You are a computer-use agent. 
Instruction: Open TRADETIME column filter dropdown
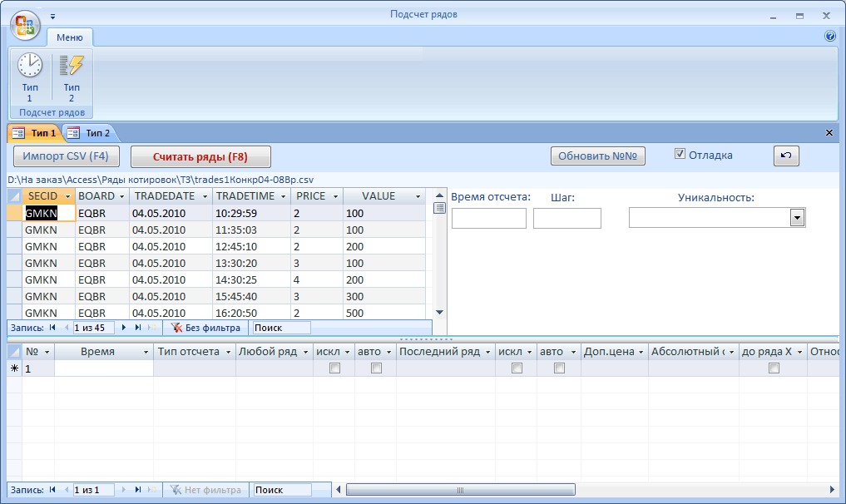tap(284, 196)
